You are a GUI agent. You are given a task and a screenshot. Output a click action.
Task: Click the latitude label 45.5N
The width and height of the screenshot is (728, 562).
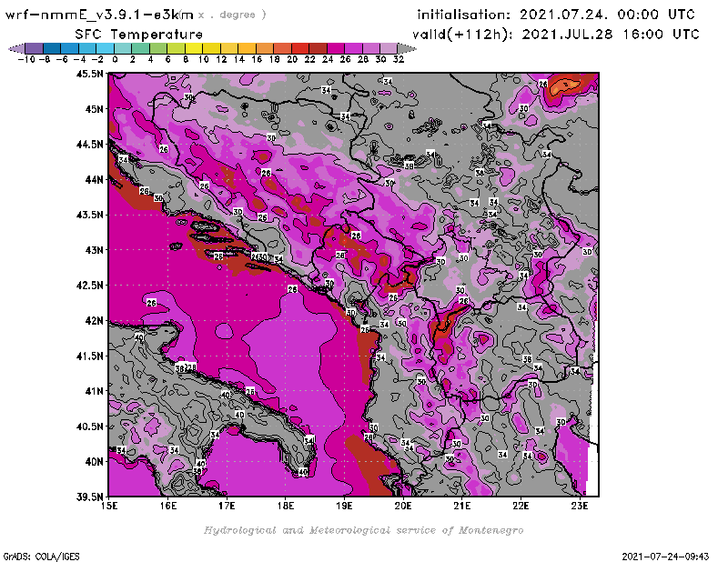click(89, 74)
